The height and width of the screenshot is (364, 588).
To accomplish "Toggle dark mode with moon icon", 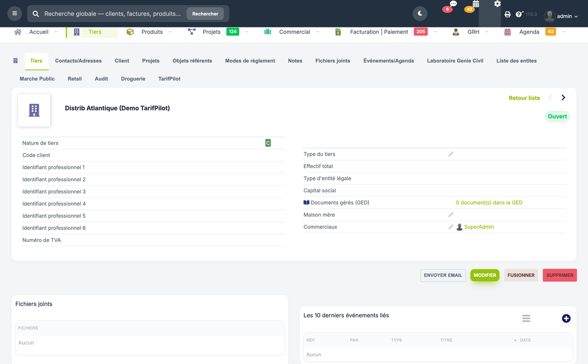I will click(420, 14).
